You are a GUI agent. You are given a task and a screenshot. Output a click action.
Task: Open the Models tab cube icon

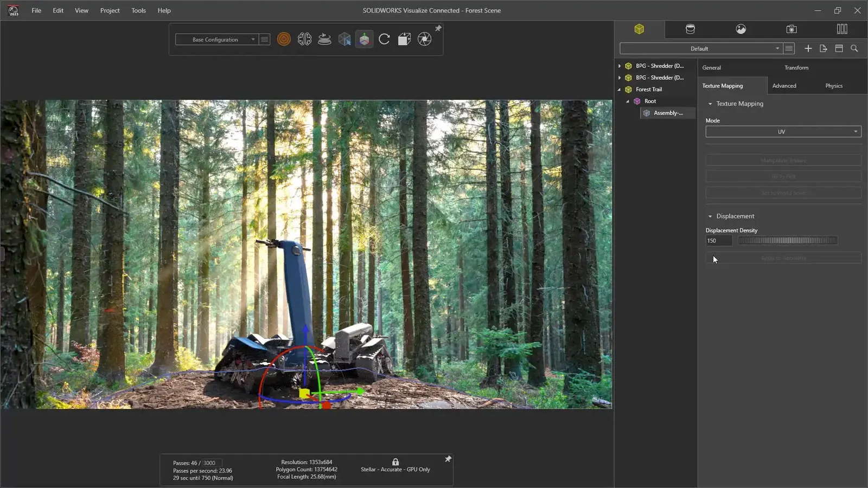[639, 29]
